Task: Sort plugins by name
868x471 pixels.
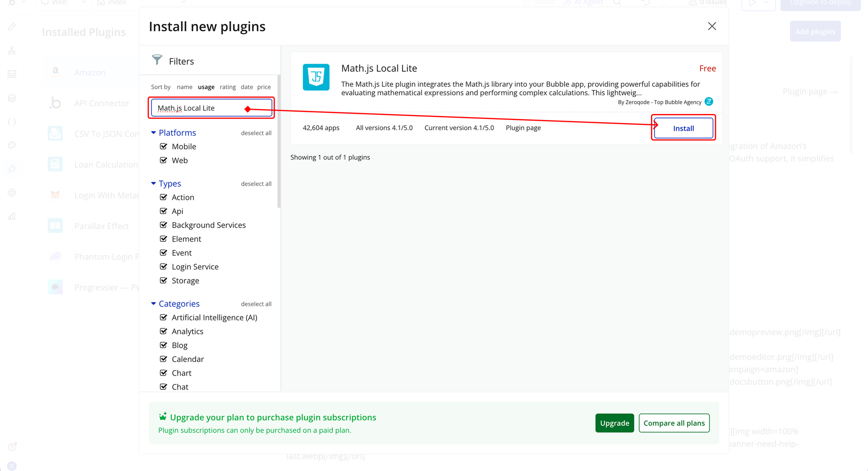Action: pos(184,87)
